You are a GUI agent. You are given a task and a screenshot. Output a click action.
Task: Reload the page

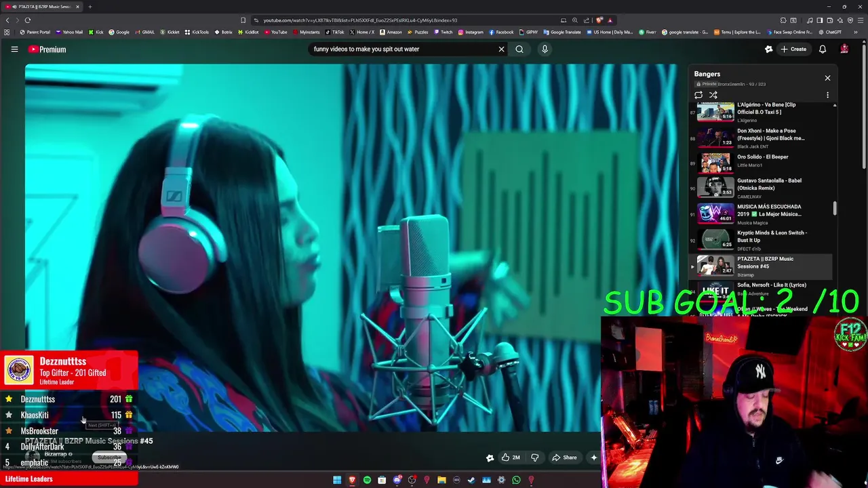(x=28, y=20)
